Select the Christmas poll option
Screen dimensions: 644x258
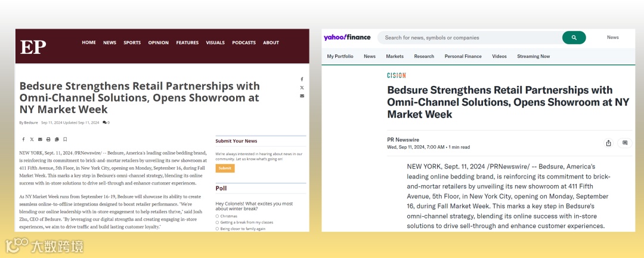pos(227,216)
